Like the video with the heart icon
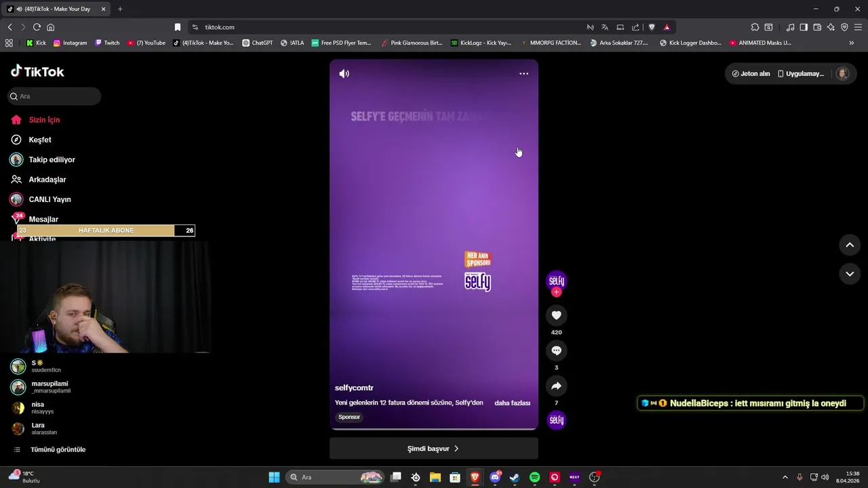Viewport: 868px width, 488px height. tap(556, 315)
